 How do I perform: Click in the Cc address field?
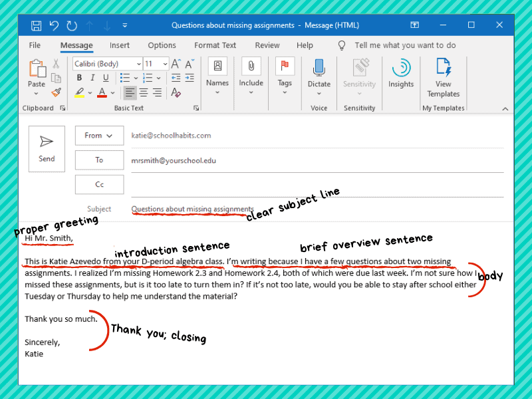click(x=316, y=185)
